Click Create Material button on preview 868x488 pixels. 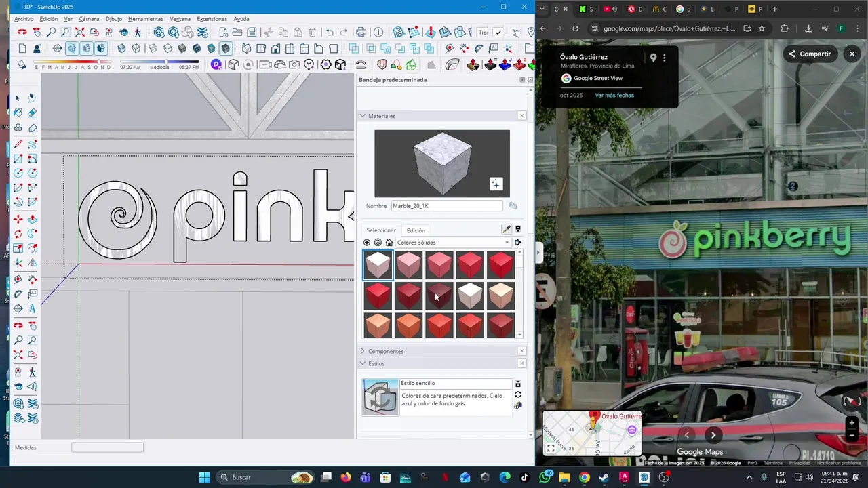(x=496, y=184)
